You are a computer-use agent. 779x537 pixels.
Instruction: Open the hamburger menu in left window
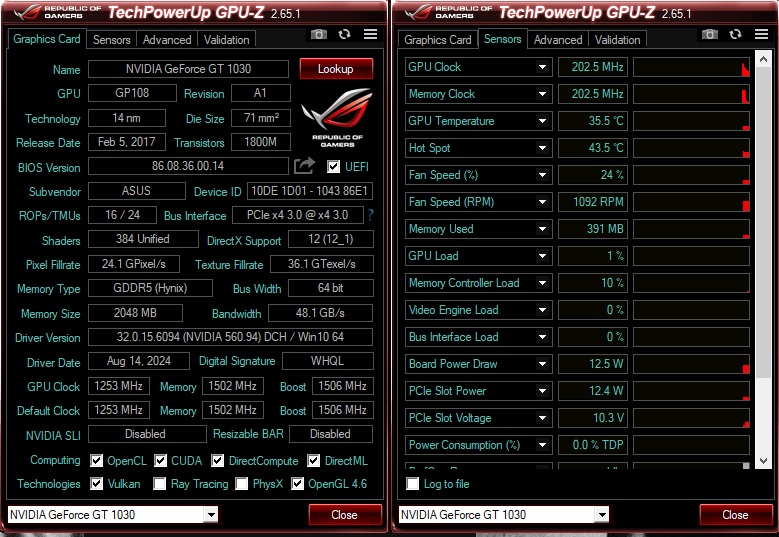[370, 34]
